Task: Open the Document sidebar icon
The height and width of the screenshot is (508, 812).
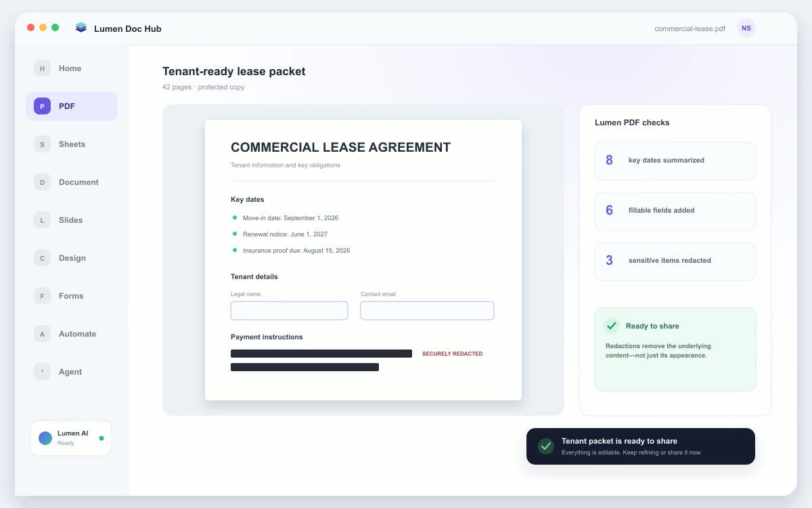Action: pos(42,182)
